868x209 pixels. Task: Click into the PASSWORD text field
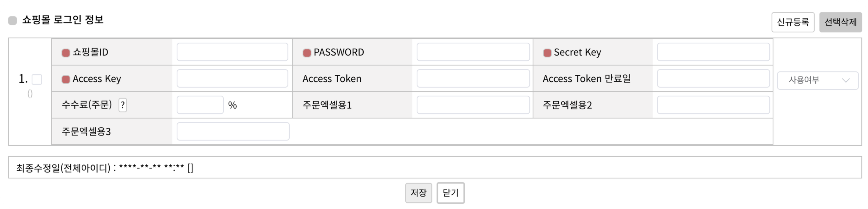(x=473, y=52)
